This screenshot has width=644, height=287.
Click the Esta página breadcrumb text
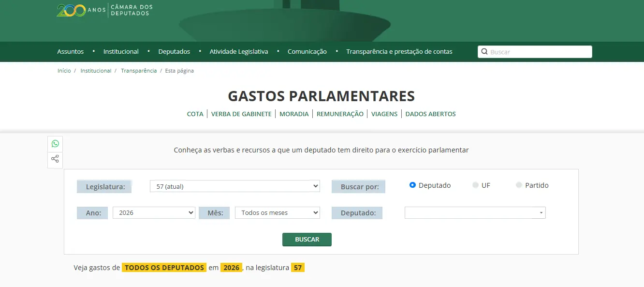pos(179,71)
